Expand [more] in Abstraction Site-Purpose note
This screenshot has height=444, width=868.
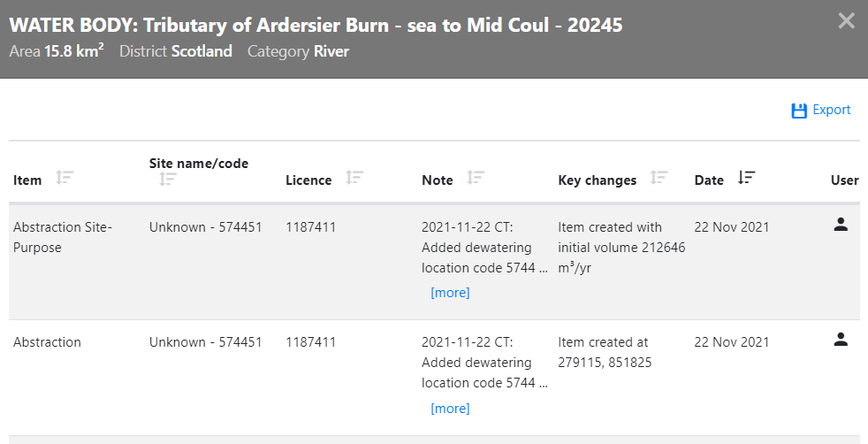[x=450, y=293]
